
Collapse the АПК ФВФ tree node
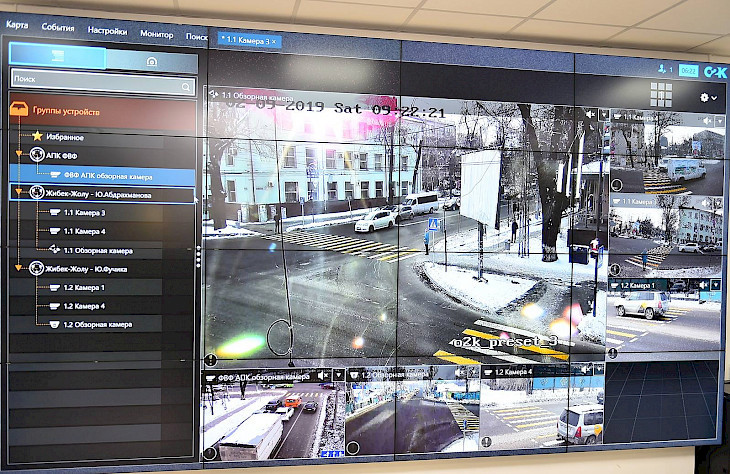pyautogui.click(x=18, y=155)
